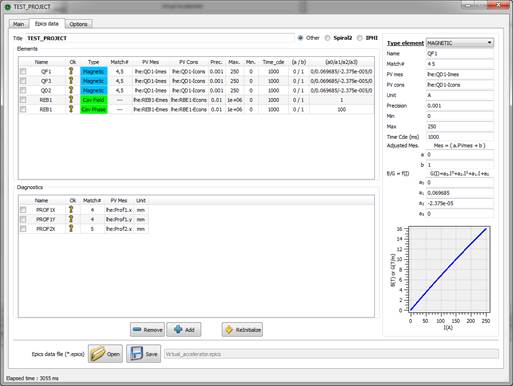Tick the checkbox for diagnostic PROF1Y
513x386 pixels.
click(x=23, y=219)
